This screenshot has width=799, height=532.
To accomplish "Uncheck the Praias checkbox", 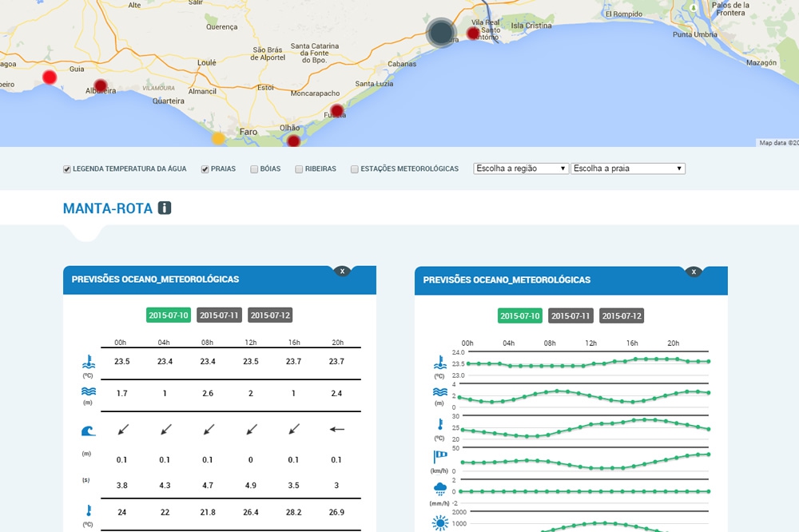I will 205,169.
